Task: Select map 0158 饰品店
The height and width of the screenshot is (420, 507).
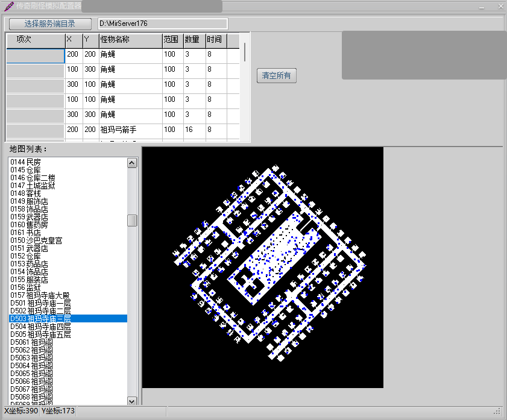Action: pyautogui.click(x=68, y=209)
